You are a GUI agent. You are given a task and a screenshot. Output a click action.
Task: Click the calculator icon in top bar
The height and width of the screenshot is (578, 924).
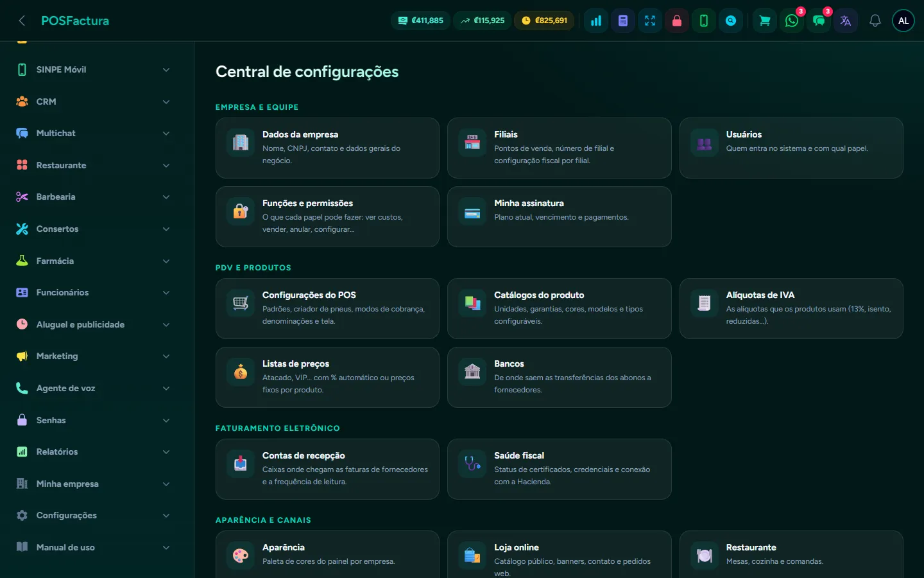tap(623, 21)
